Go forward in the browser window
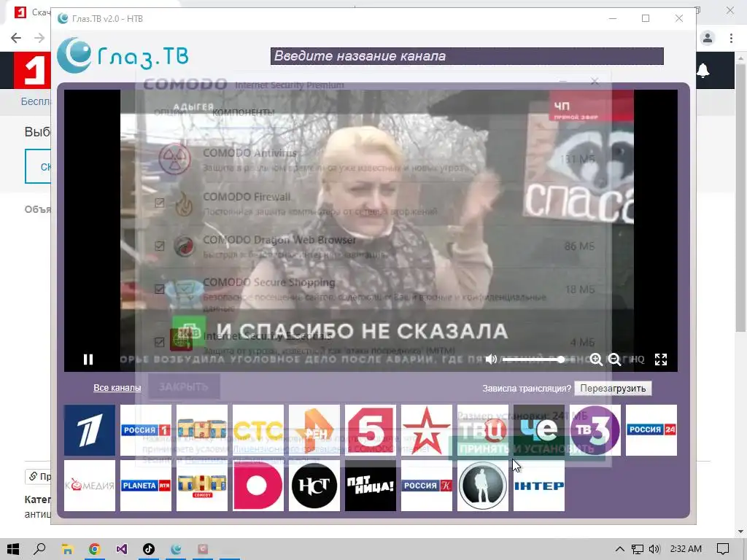 [39, 38]
